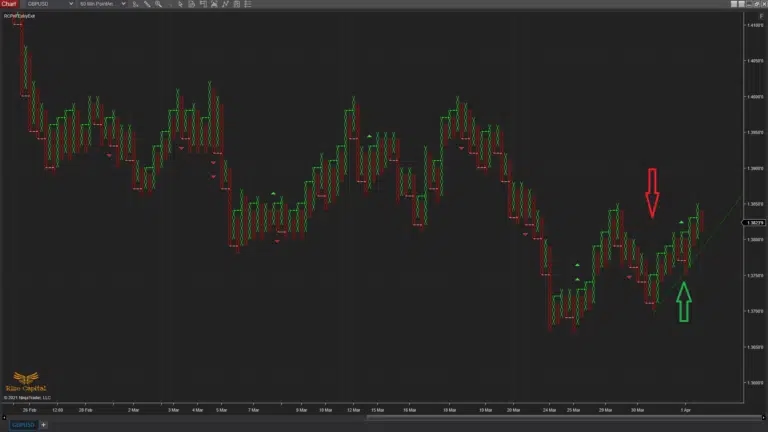Expand the GBPUSD instrument dropdown

tap(72, 4)
